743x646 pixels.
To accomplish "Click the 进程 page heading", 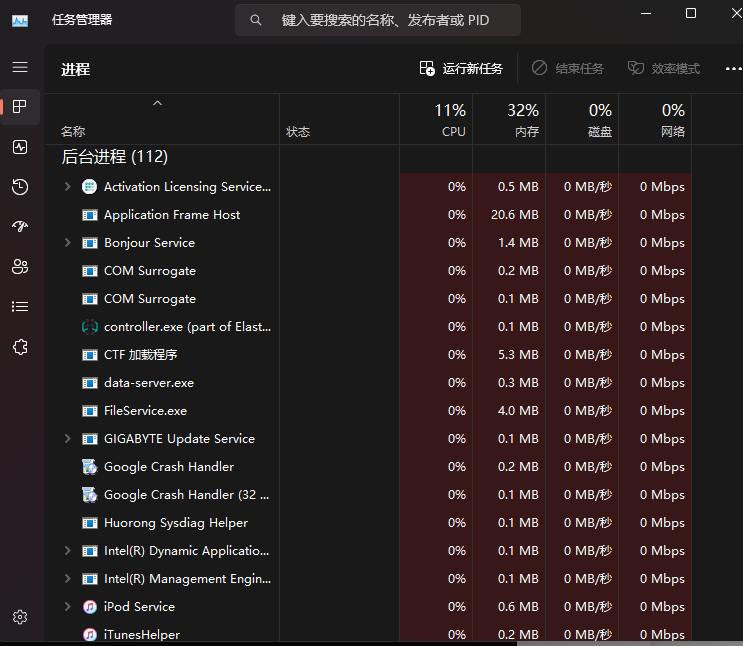I will click(75, 69).
